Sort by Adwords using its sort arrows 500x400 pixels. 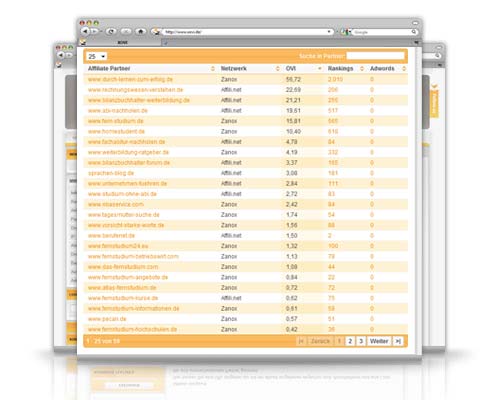point(404,69)
